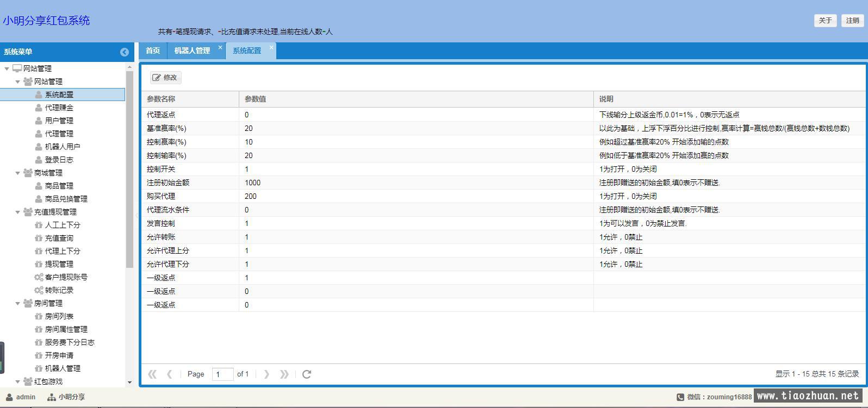The image size is (868, 408).
Task: Open 客户提现账号 in the sidebar
Action: click(66, 277)
